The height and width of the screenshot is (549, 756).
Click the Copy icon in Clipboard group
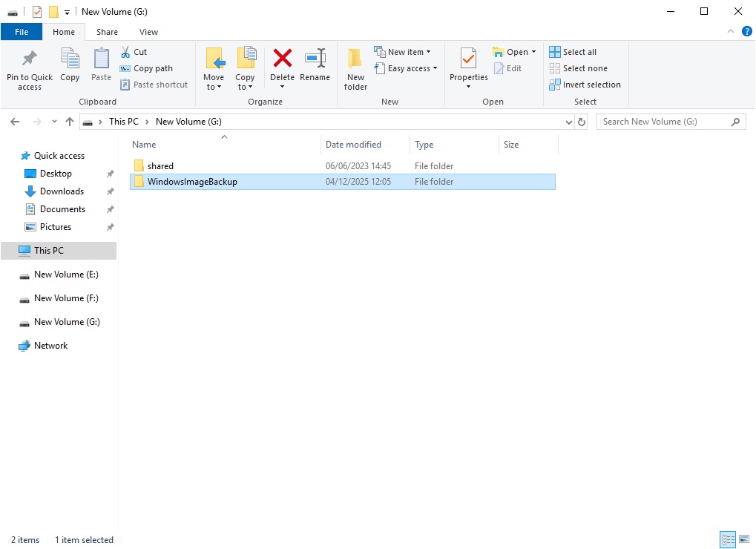coord(70,59)
